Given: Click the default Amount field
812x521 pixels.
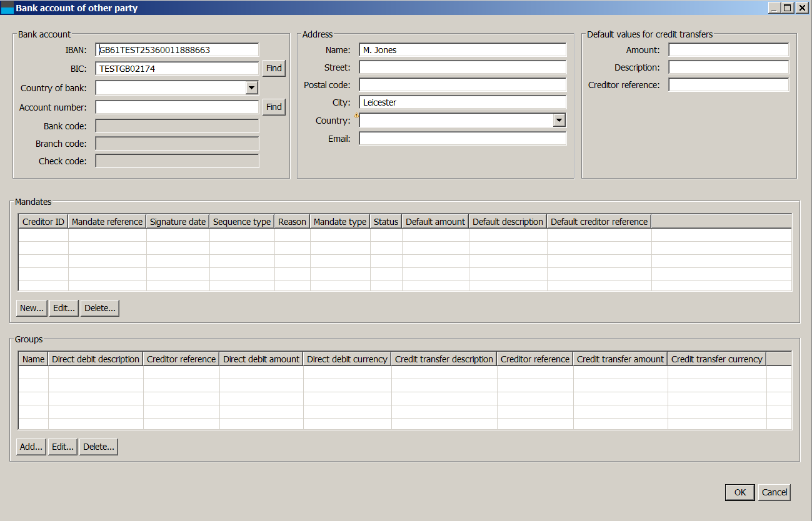Looking at the screenshot, I should point(729,50).
